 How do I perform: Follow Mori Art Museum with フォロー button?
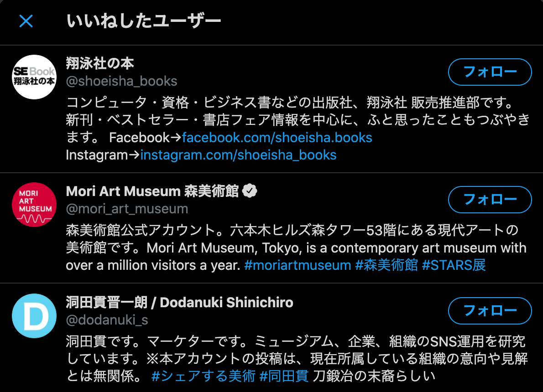[490, 200]
